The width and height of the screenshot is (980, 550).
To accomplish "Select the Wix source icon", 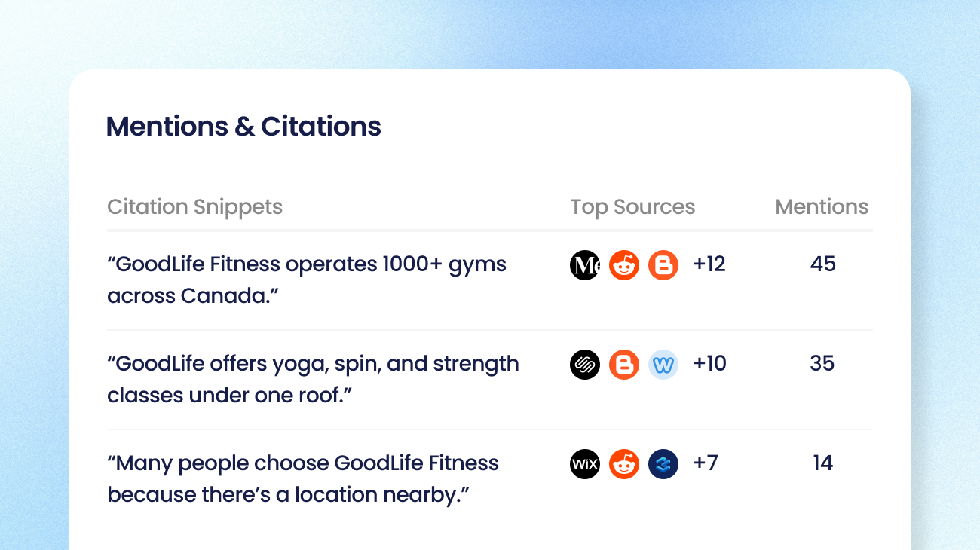I will 585,464.
